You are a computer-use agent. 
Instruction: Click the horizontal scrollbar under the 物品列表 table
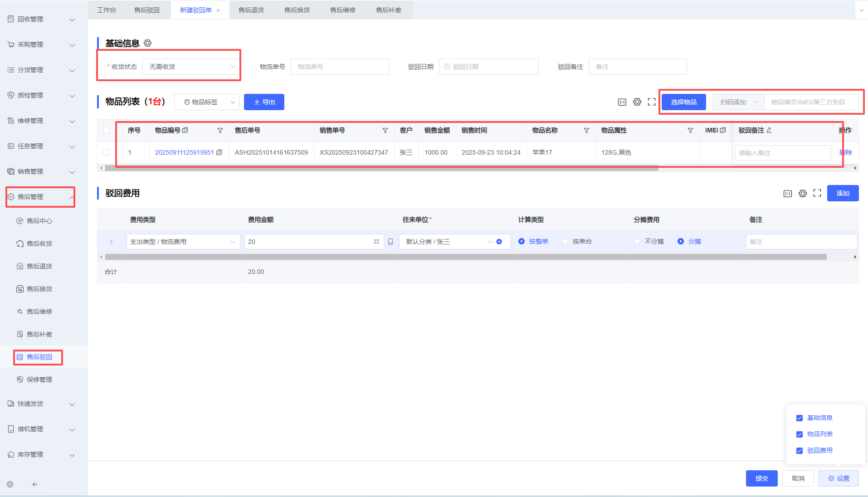tap(381, 168)
